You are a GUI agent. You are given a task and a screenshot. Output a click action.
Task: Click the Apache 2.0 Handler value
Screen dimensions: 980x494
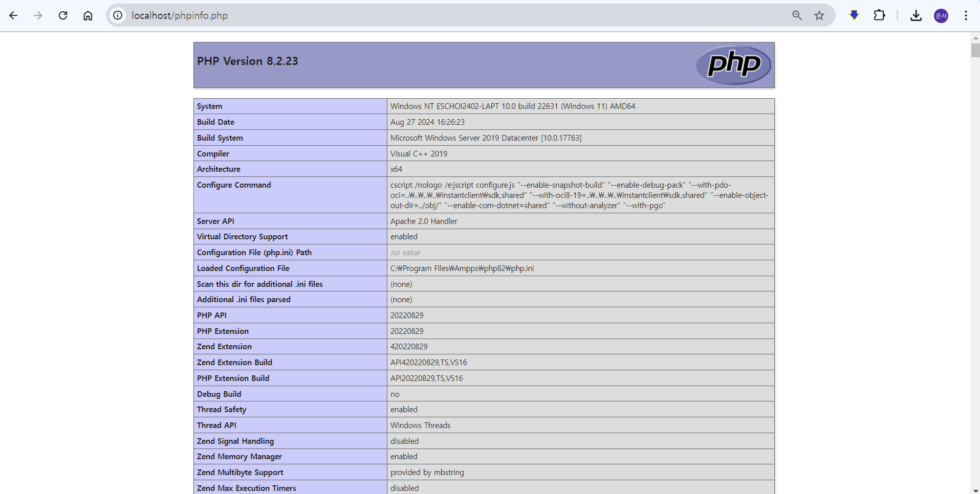(424, 221)
